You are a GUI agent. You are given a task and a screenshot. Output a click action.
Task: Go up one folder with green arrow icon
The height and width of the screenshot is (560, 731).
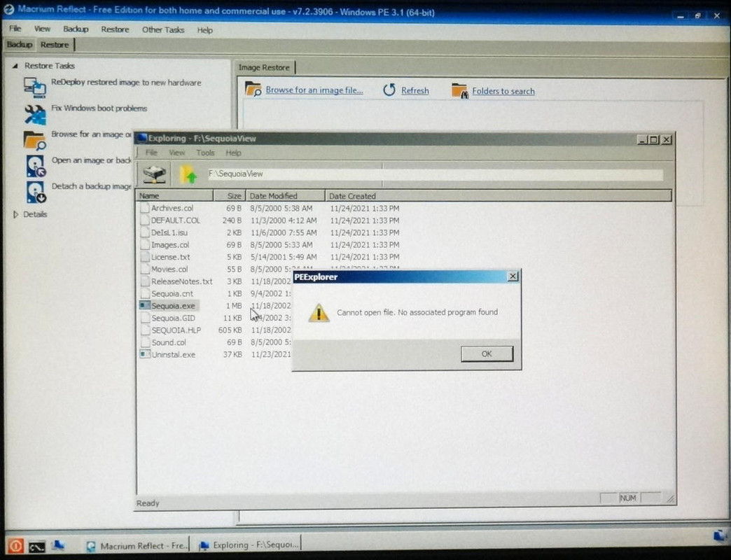188,174
